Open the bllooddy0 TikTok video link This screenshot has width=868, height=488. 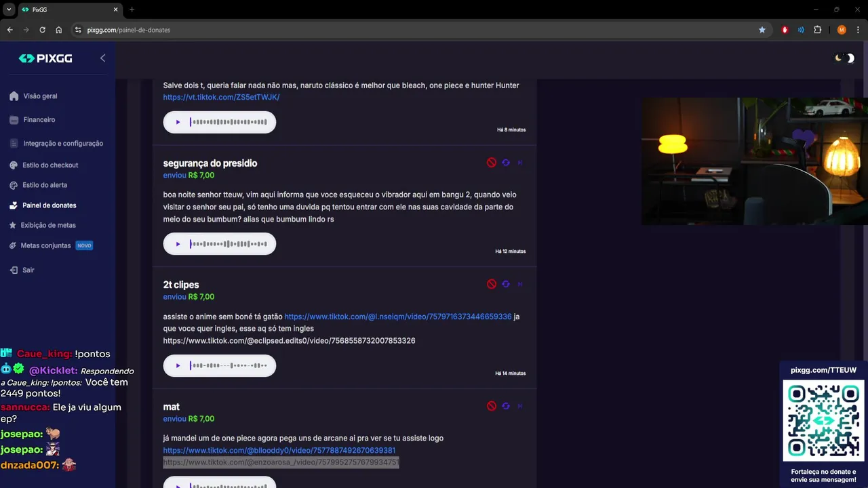tap(279, 451)
